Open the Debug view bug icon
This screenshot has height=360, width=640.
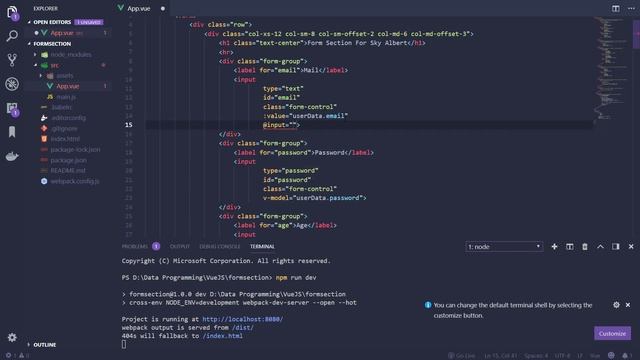point(12,84)
